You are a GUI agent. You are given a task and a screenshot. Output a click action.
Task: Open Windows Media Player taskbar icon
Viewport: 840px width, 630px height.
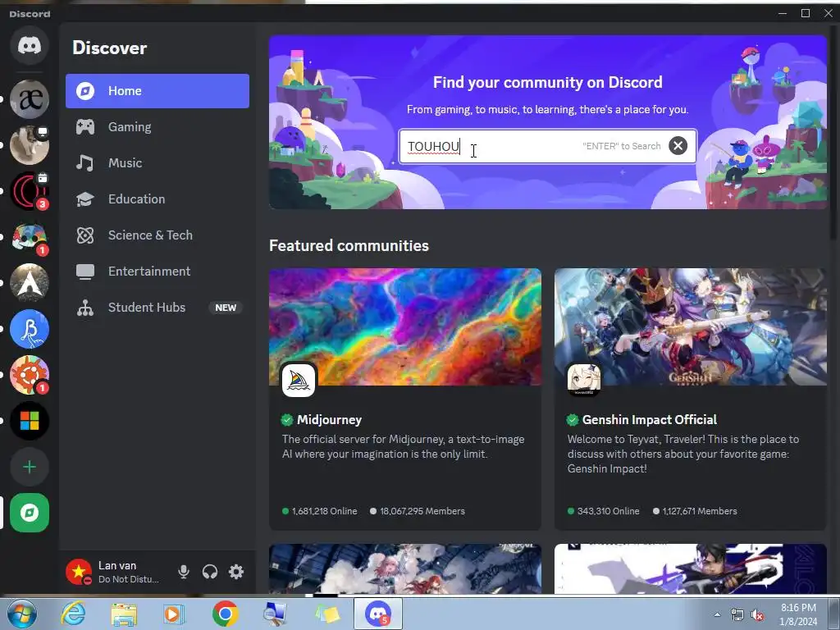point(173,614)
